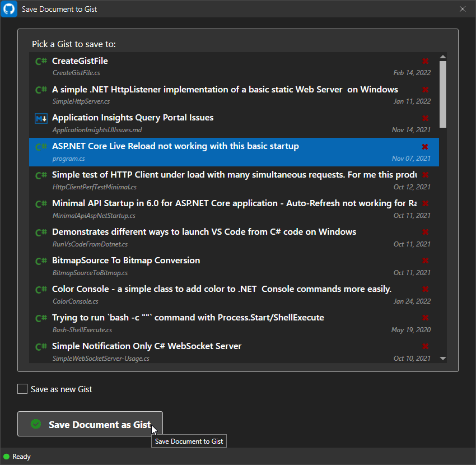This screenshot has height=465, width=476.
Task: Click scrollbar down arrow in gist list
Action: pyautogui.click(x=443, y=359)
